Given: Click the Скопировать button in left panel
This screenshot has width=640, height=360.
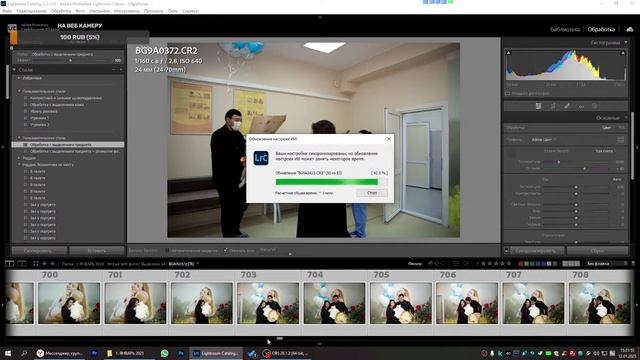Looking at the screenshot, I should pyautogui.click(x=39, y=251).
